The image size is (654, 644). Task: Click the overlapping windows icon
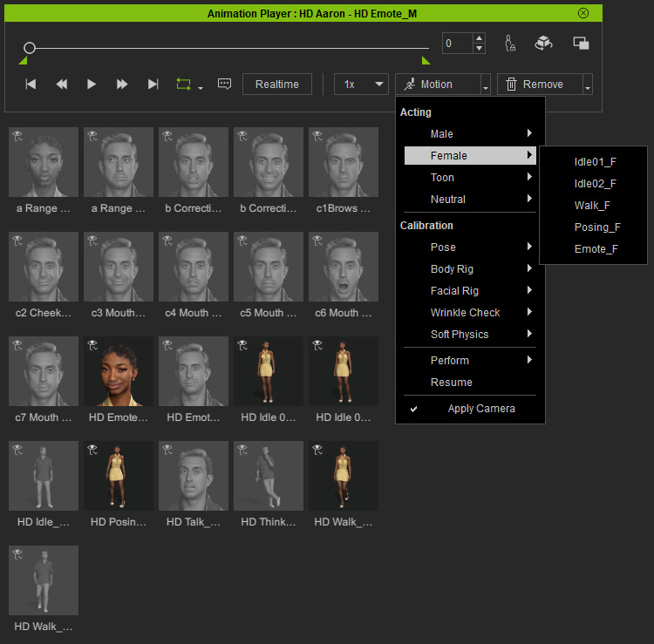[581, 43]
